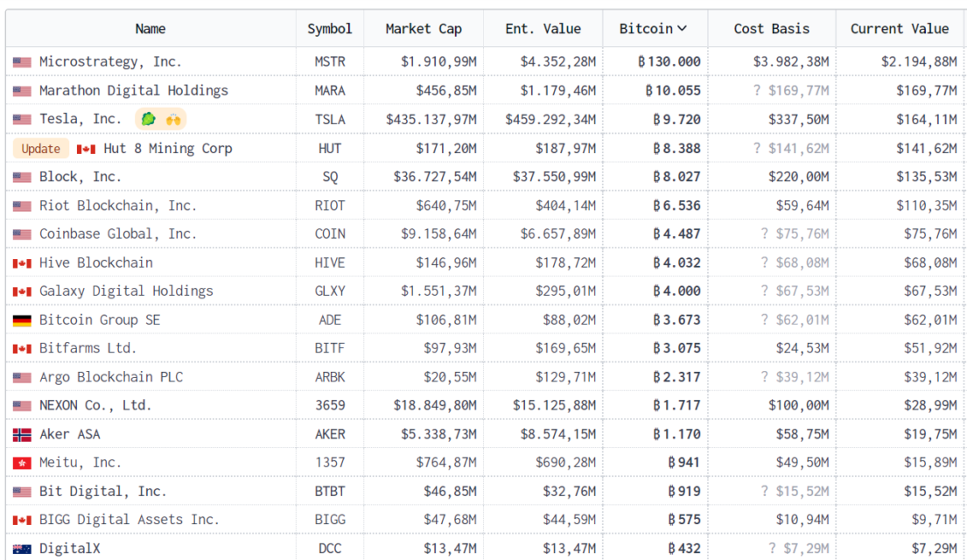Open the Riot Blockchain, Inc. link
The height and width of the screenshot is (560, 967).
pyautogui.click(x=118, y=206)
